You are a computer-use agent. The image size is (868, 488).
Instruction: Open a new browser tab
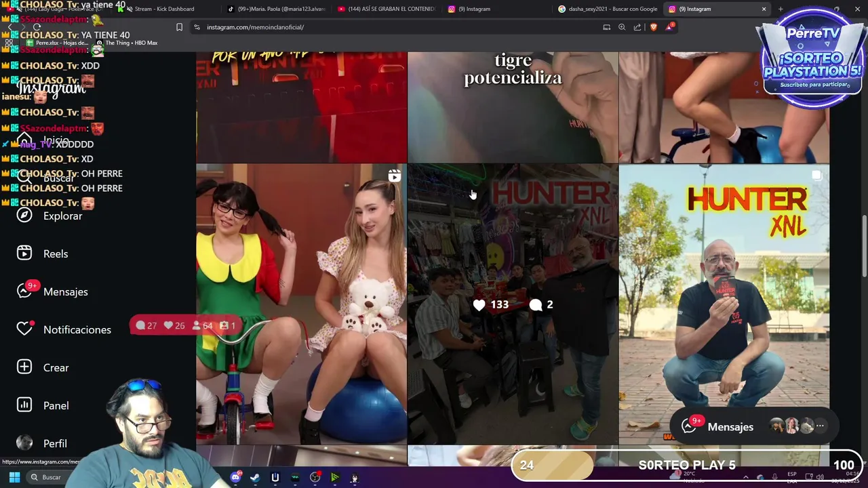tap(781, 9)
